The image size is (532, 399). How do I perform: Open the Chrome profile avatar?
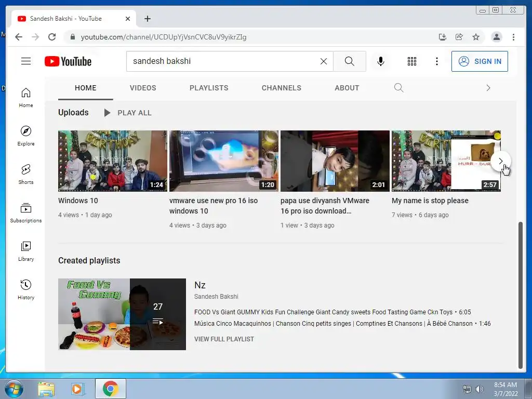point(496,37)
